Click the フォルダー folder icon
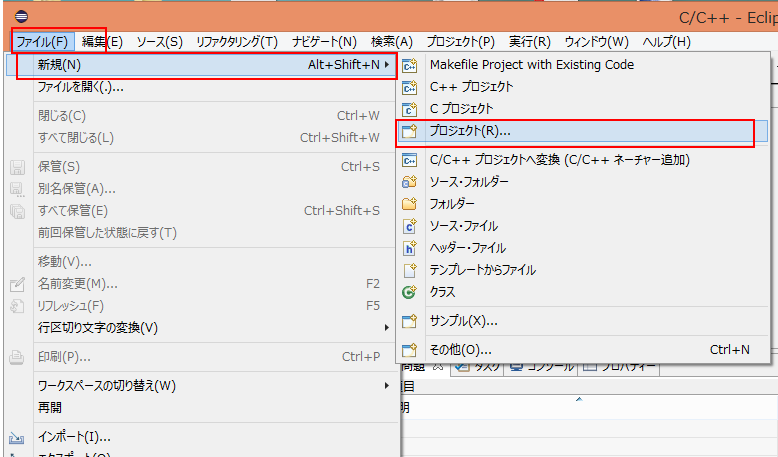 (x=409, y=204)
